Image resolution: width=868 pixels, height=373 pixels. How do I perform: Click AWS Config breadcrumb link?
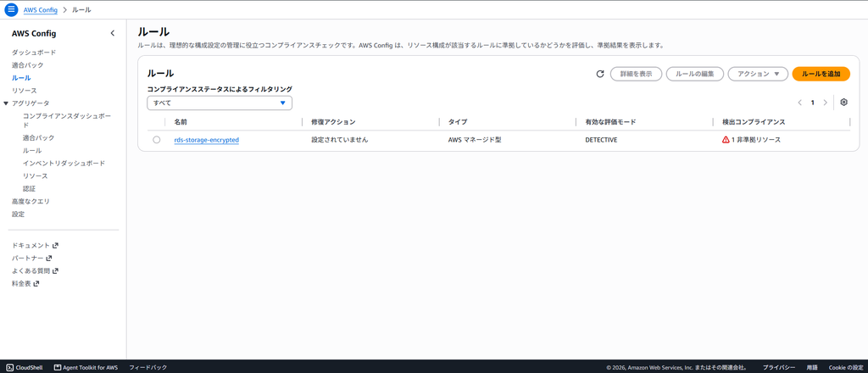[41, 10]
